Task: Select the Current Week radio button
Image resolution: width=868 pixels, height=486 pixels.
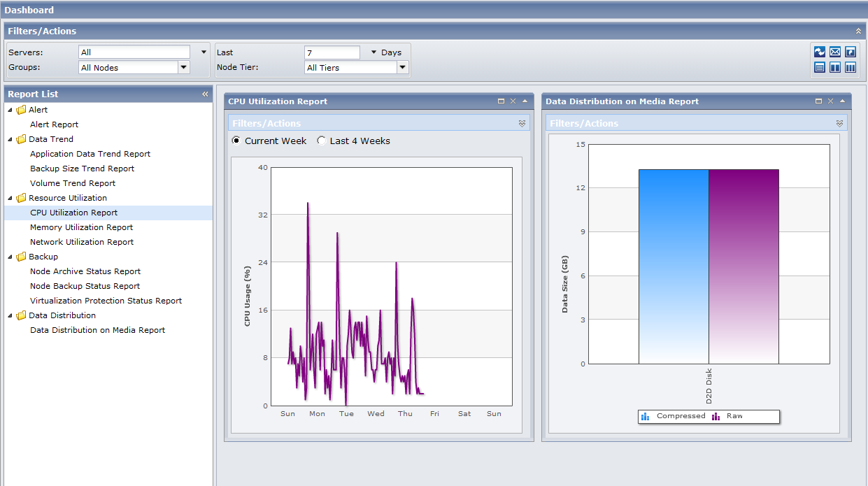Action: point(236,141)
